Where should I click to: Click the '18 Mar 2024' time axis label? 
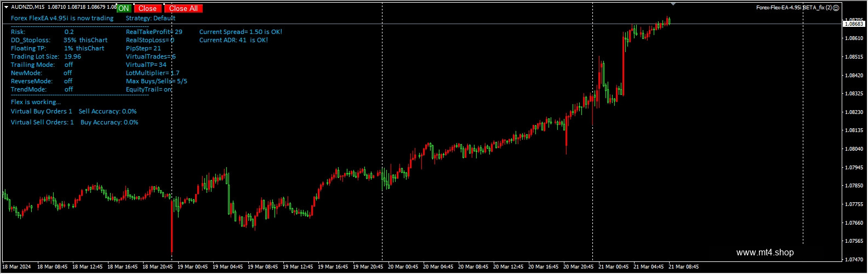pos(17,267)
